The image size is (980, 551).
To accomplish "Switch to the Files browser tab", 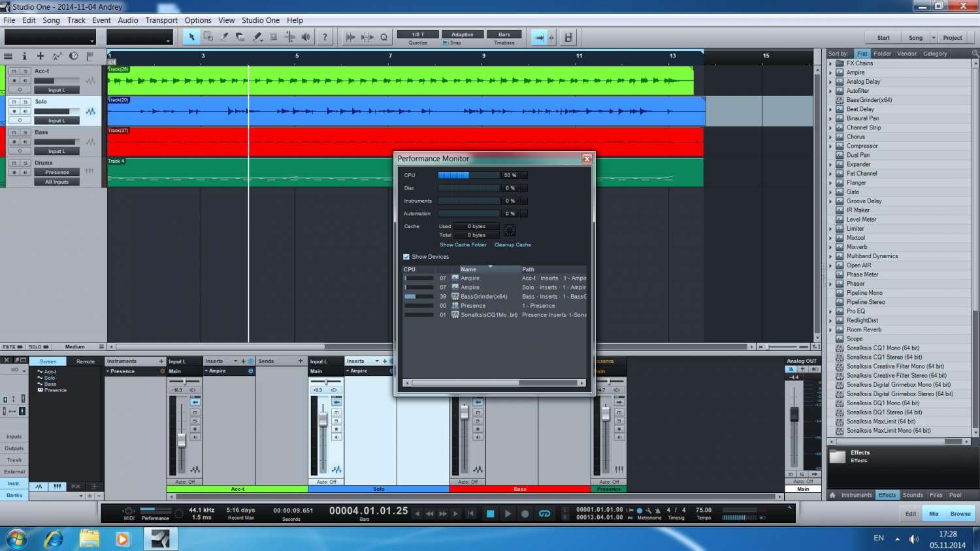I will [x=936, y=495].
